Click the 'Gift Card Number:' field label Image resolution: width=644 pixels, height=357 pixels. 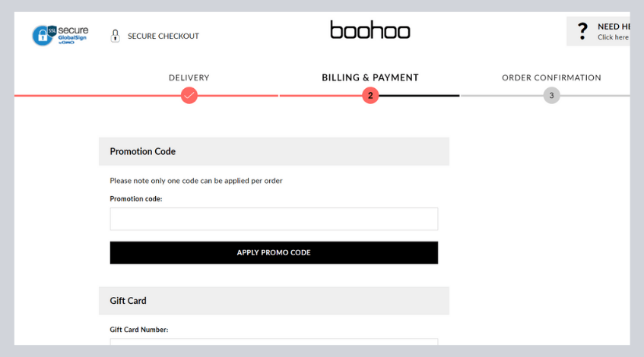(x=139, y=330)
